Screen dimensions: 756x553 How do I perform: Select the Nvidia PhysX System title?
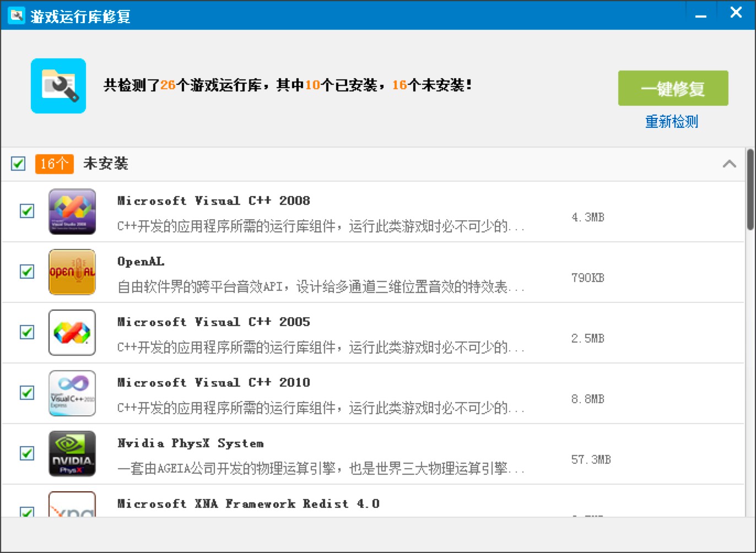click(191, 443)
